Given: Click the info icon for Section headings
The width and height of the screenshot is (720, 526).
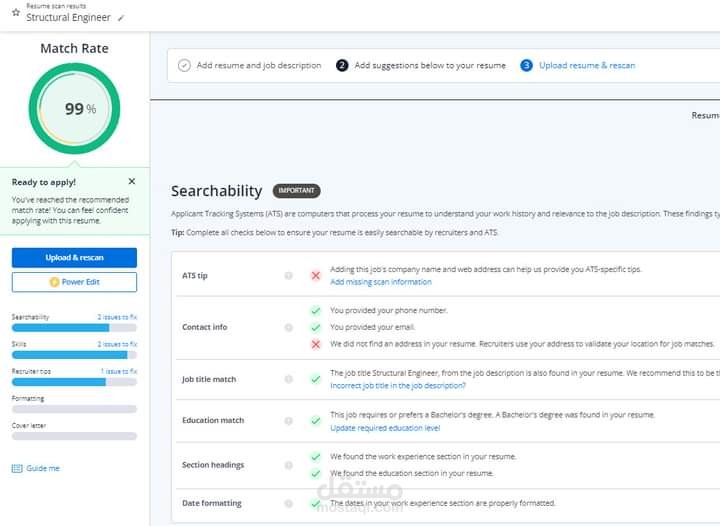Looking at the screenshot, I should tap(288, 465).
